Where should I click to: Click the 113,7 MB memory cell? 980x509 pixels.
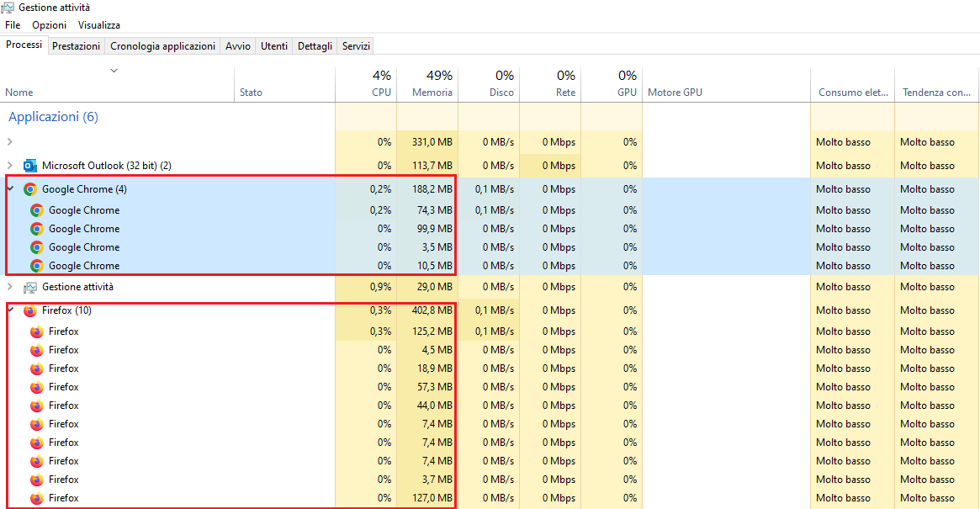(x=427, y=166)
